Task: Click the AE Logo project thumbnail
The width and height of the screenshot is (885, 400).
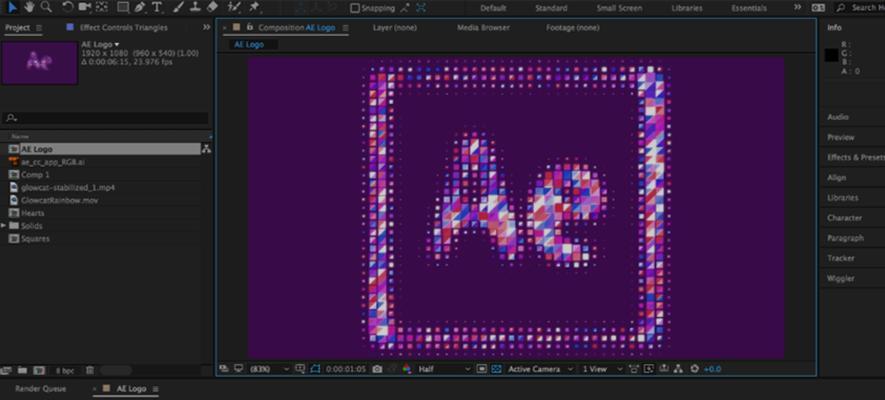Action: point(40,63)
